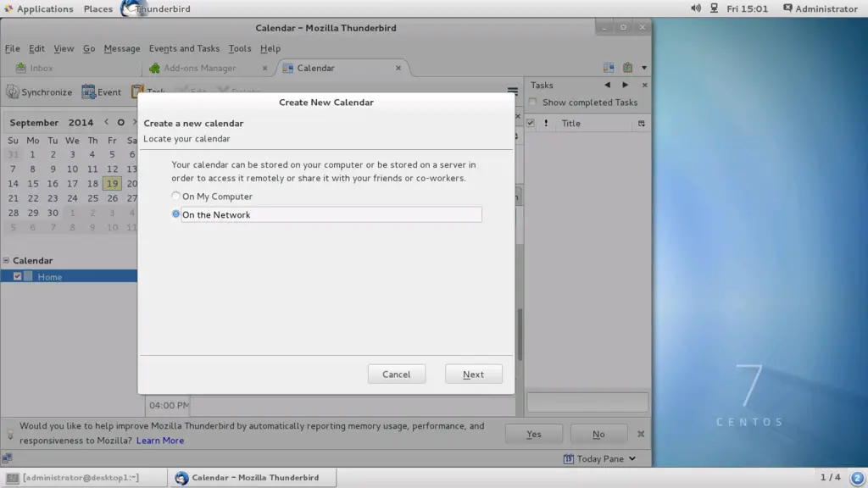The height and width of the screenshot is (488, 868).
Task: Switch to the Add-ons Manager tab
Action: [199, 68]
